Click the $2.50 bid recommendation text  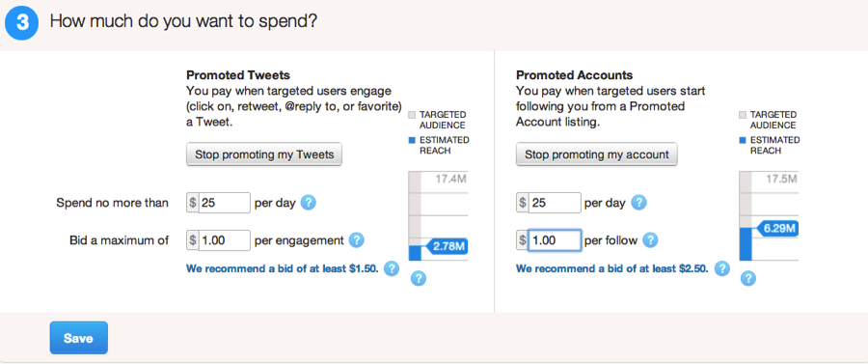coord(612,268)
